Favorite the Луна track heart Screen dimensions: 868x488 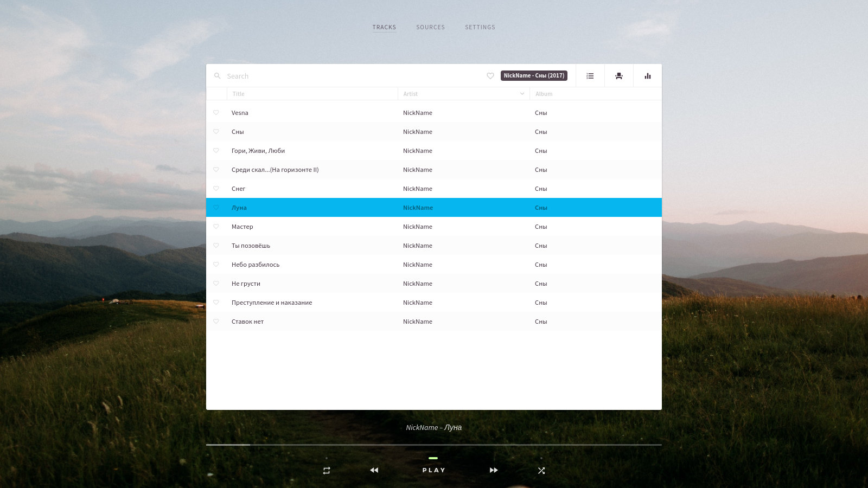216,208
